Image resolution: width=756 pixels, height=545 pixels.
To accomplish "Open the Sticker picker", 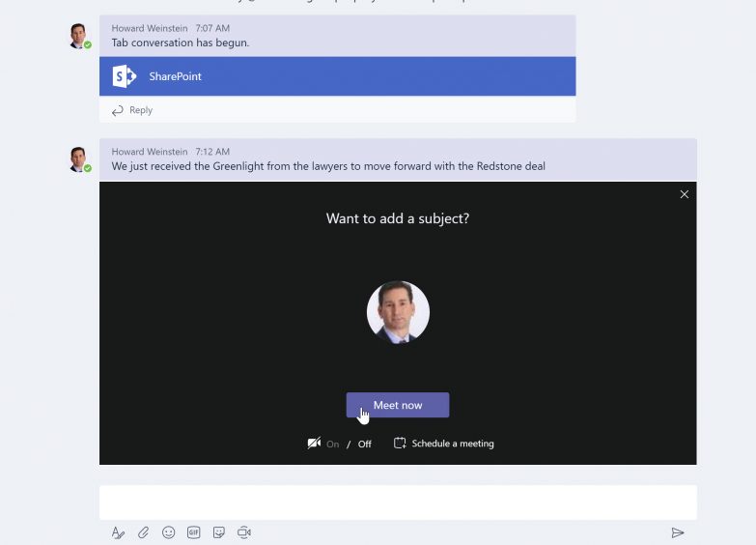I will (x=219, y=532).
